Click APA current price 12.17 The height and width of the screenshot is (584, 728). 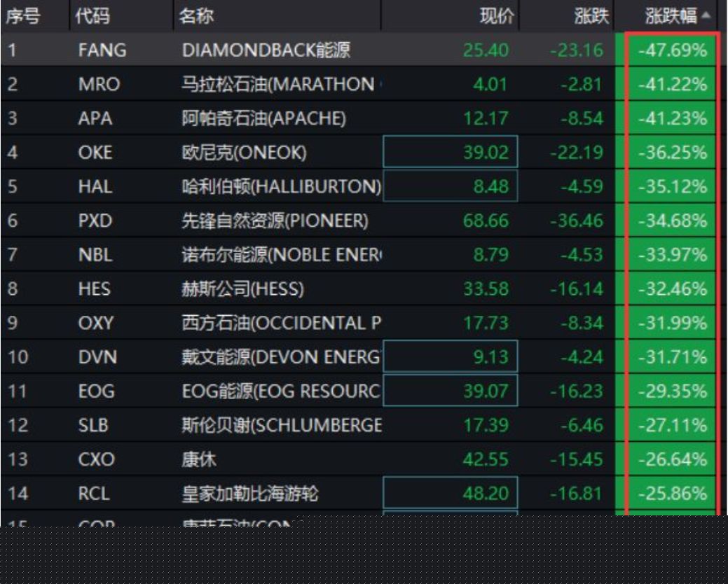(486, 118)
